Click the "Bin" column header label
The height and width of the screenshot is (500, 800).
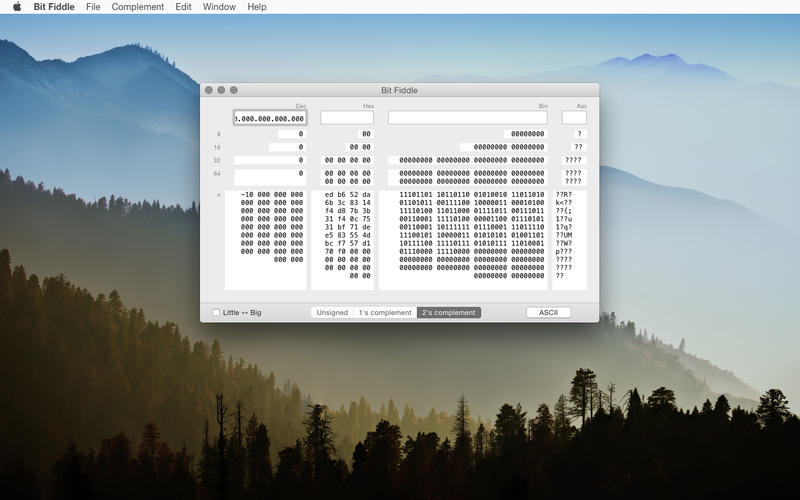(x=543, y=106)
